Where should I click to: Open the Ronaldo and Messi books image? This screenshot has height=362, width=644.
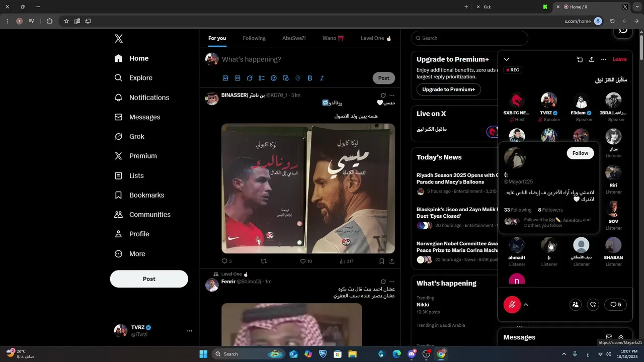[308, 189]
